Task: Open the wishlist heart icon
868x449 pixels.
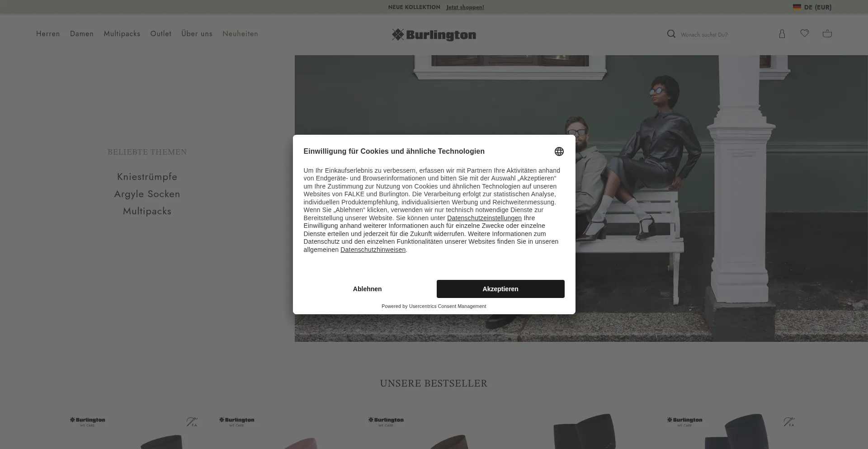Action: pyautogui.click(x=805, y=33)
